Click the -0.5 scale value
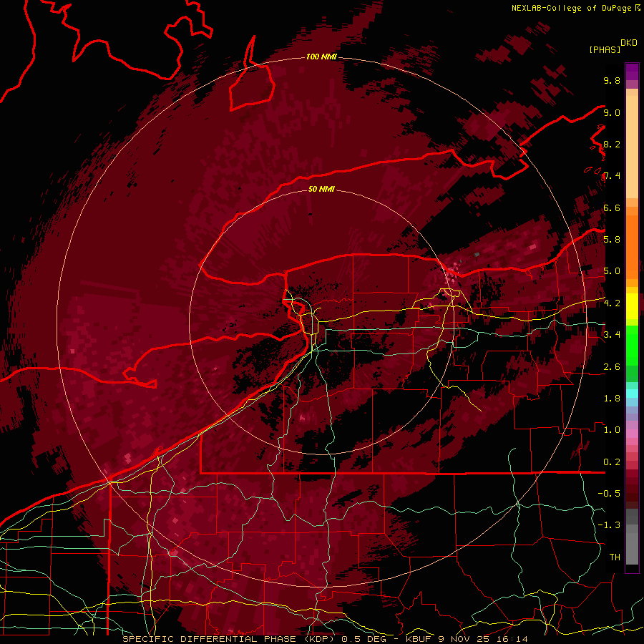The height and width of the screenshot is (644, 644). pyautogui.click(x=609, y=494)
